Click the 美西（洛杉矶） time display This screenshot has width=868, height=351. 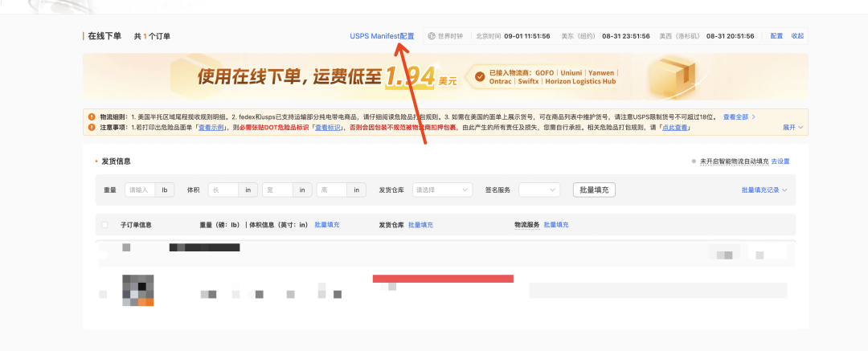[706, 36]
